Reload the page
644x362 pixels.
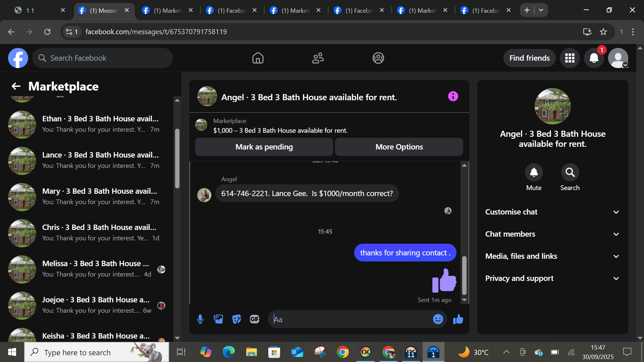47,32
